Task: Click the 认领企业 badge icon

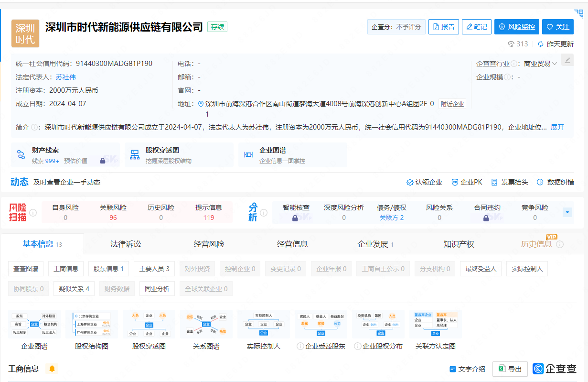Action: [410, 182]
